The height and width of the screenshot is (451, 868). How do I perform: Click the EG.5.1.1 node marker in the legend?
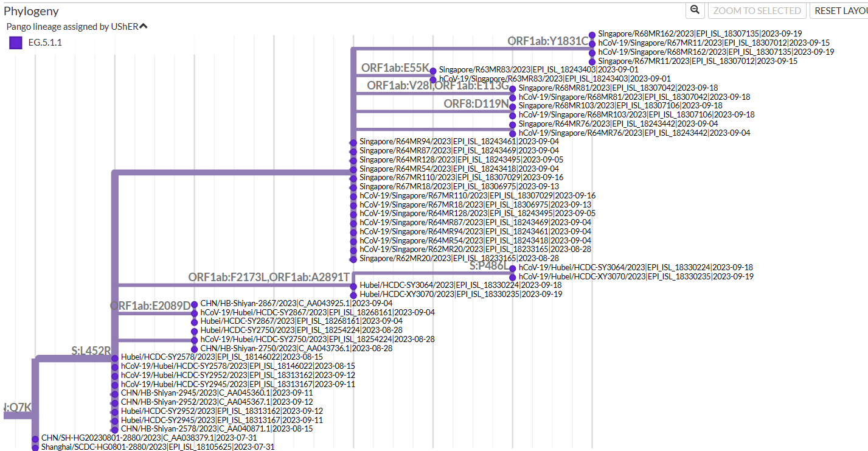pos(15,43)
